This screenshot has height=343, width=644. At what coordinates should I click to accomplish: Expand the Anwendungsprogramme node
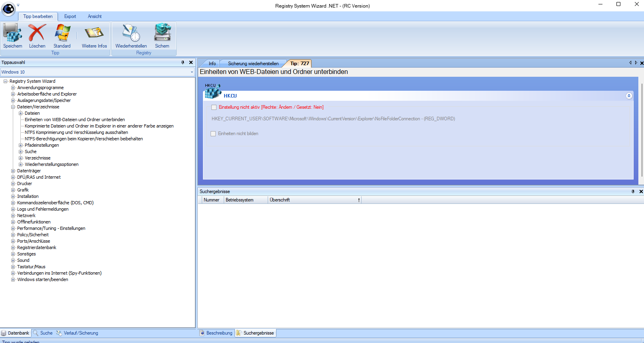tap(13, 88)
